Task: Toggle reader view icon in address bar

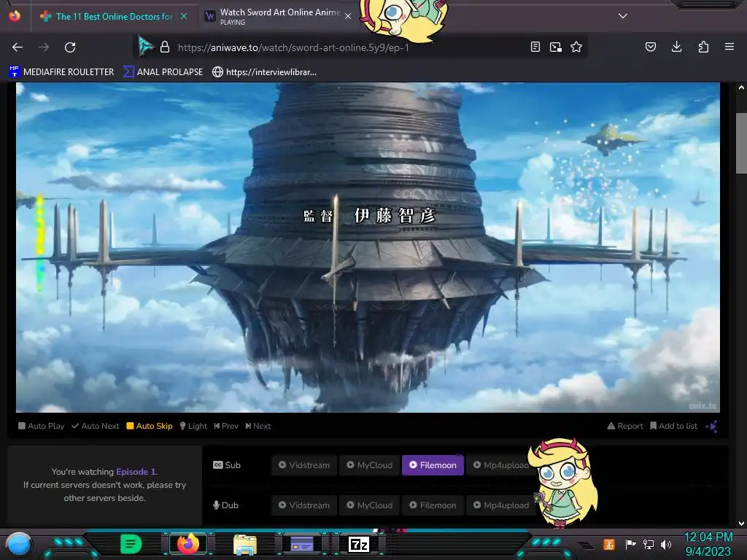Action: coord(535,47)
